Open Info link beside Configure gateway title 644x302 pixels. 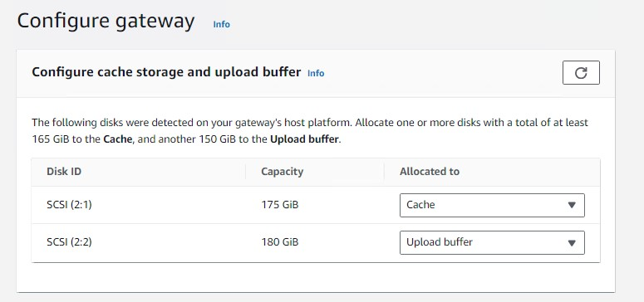[x=221, y=24]
